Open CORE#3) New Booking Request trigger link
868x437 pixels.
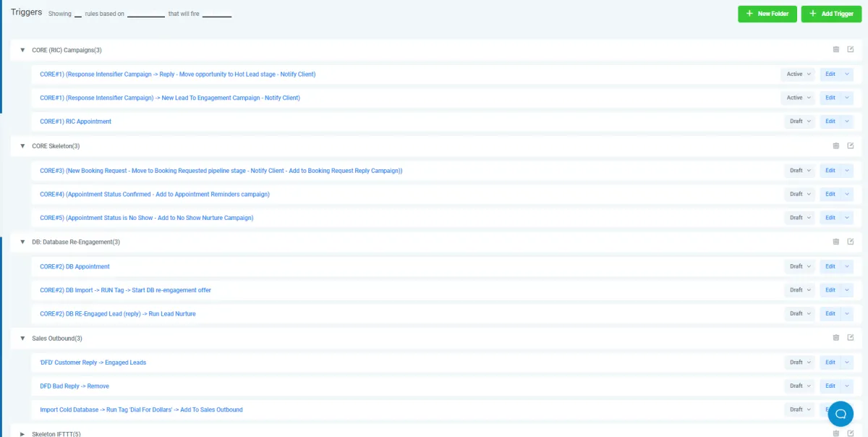coord(221,171)
